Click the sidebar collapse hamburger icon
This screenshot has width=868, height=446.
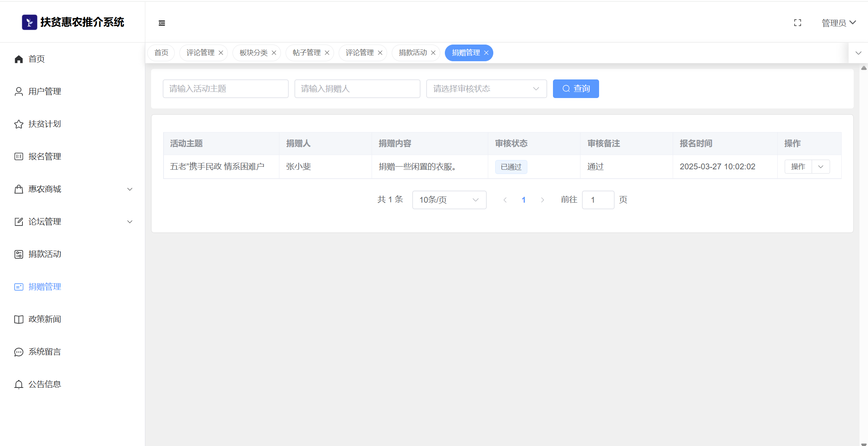coord(162,23)
